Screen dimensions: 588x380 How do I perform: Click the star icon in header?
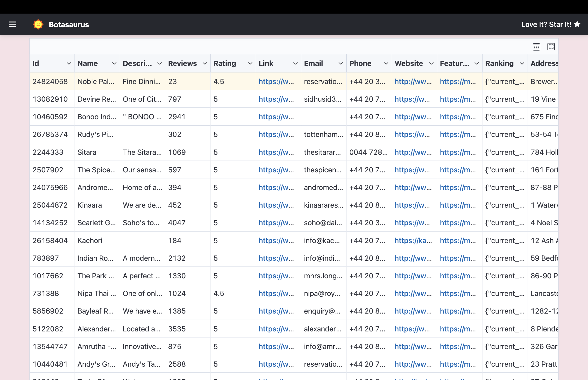(x=577, y=24)
